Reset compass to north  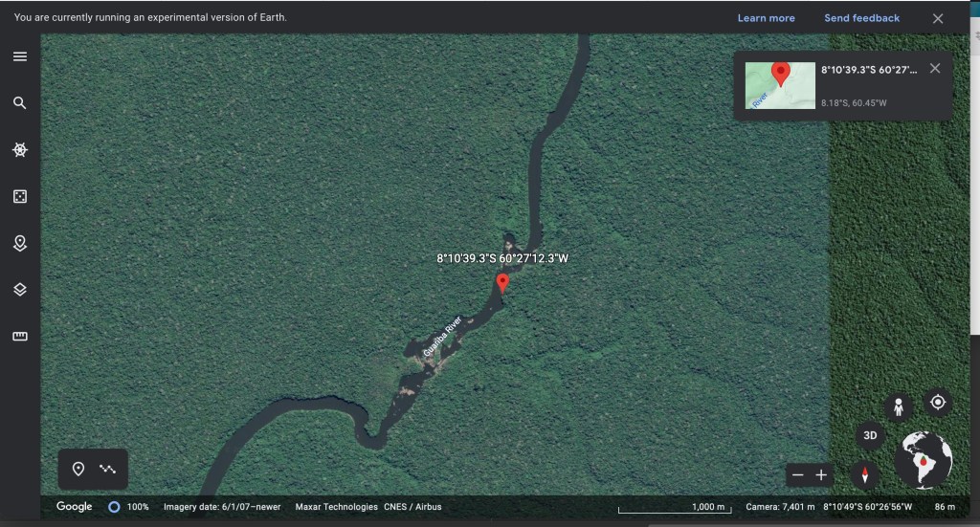tap(865, 474)
